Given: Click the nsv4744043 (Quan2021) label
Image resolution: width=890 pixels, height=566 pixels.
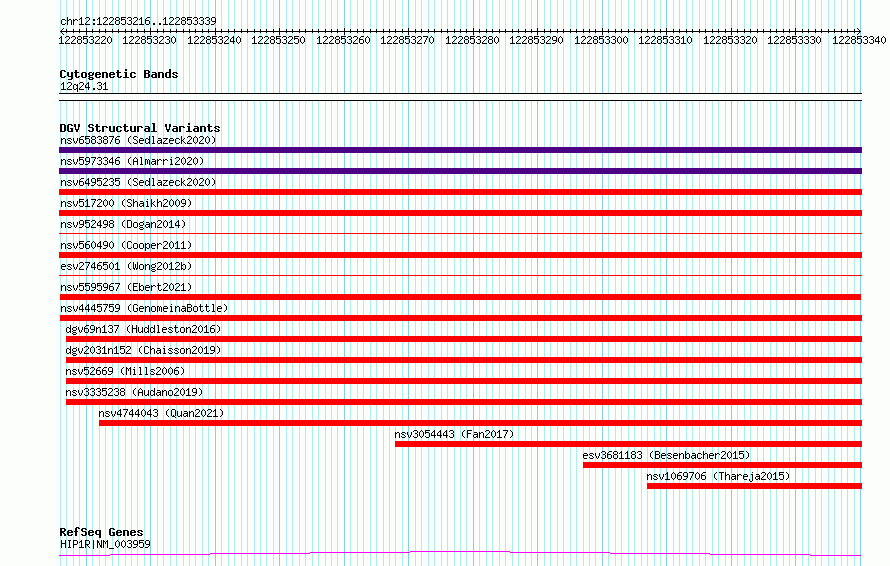Looking at the screenshot, I should [x=161, y=413].
